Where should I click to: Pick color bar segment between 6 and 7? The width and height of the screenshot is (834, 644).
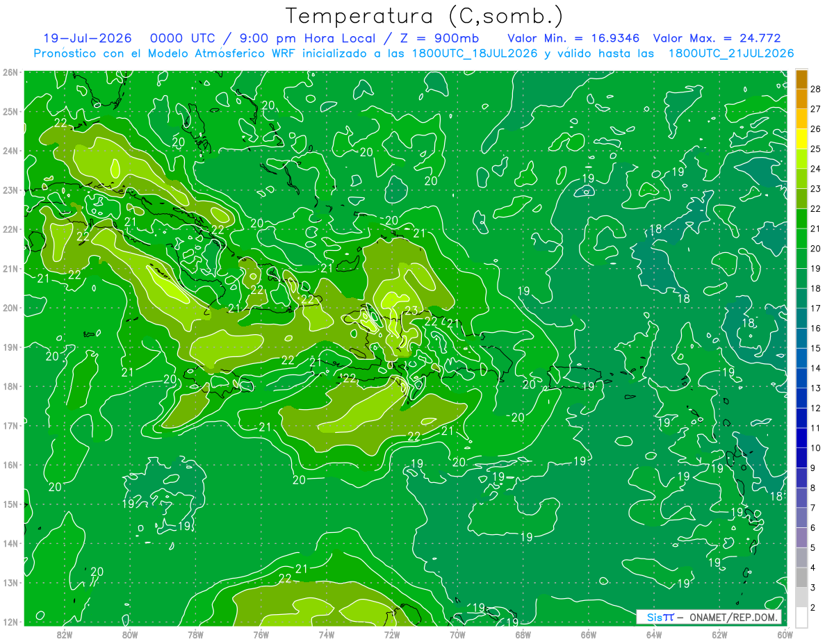click(801, 518)
